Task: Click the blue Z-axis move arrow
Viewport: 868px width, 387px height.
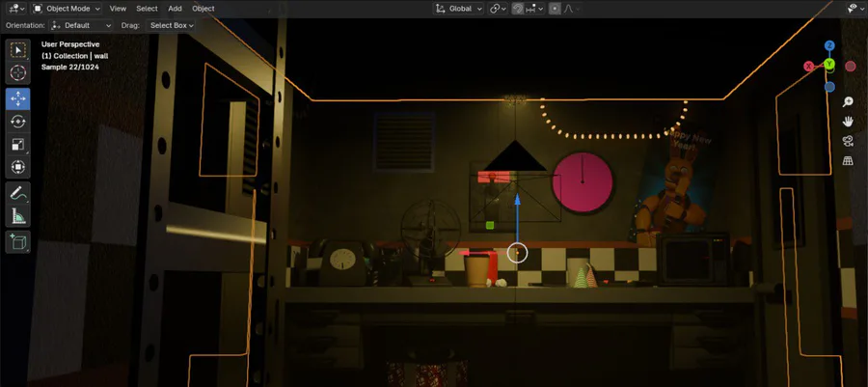Action: coord(518,201)
